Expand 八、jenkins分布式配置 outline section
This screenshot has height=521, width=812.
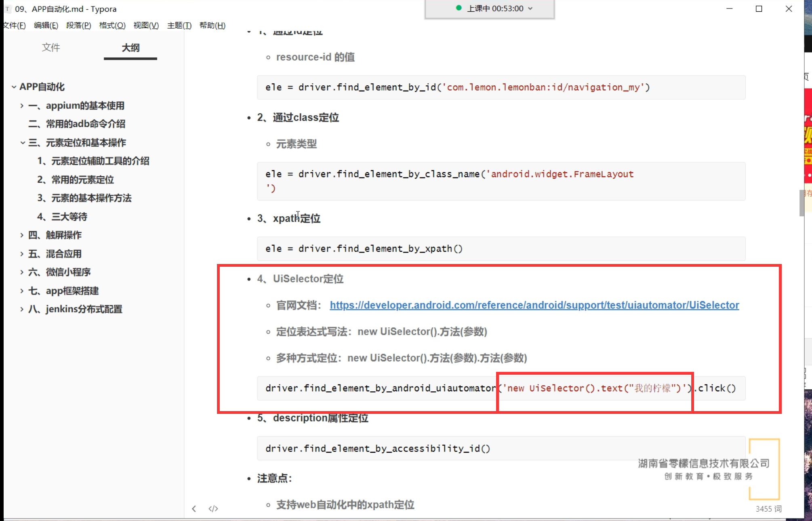22,309
